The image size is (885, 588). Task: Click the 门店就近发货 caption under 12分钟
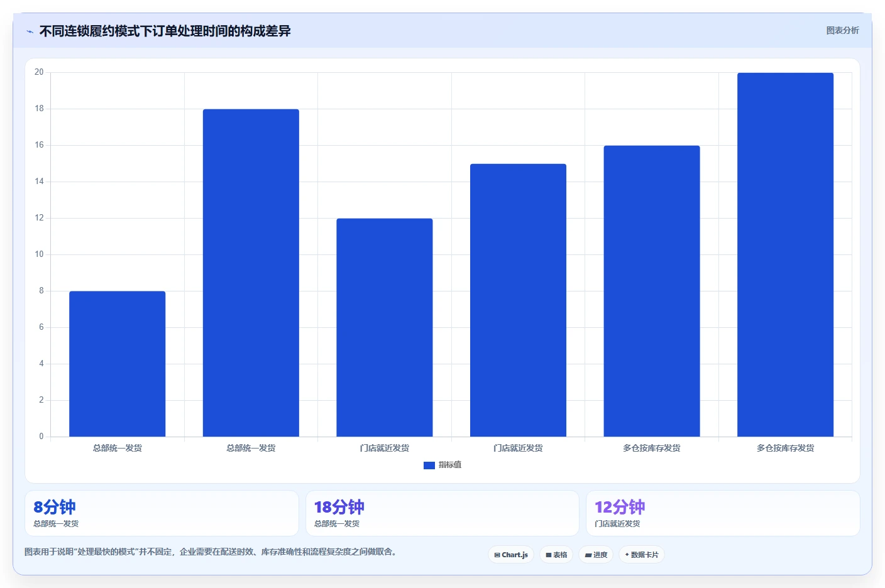coord(617,523)
